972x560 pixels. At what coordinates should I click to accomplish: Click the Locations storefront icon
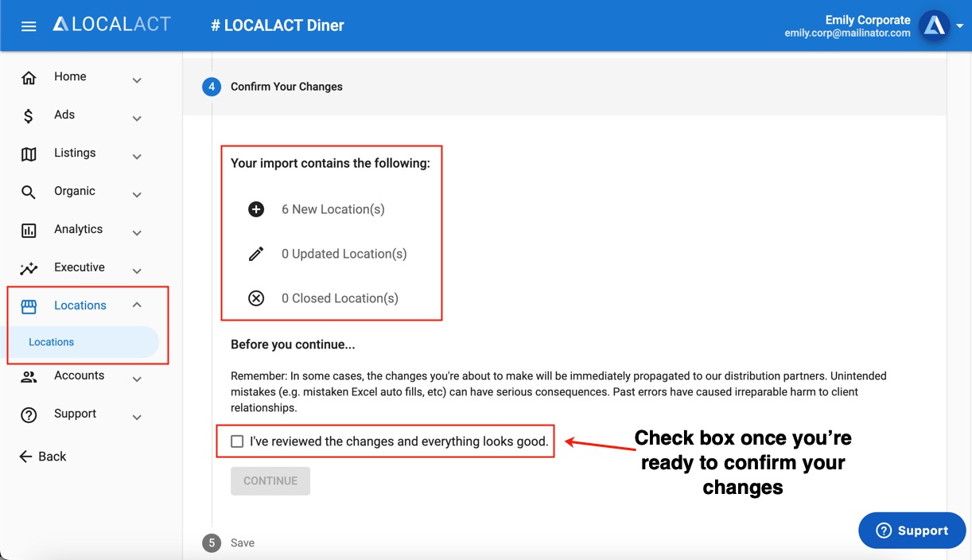(x=29, y=306)
